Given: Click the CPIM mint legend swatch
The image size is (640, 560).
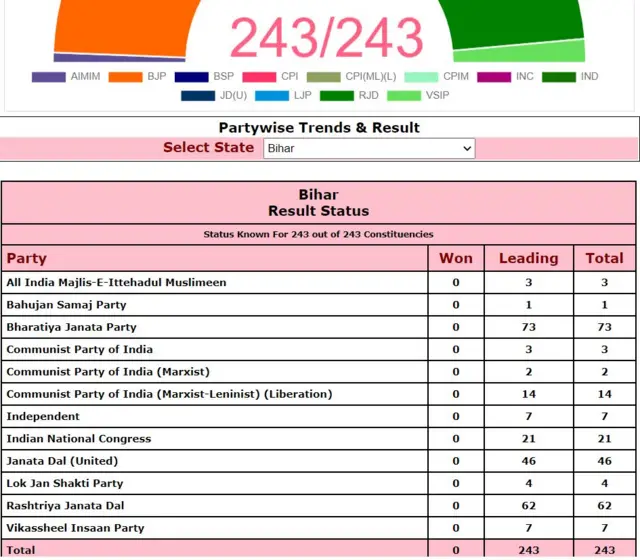Looking at the screenshot, I should (x=421, y=77).
